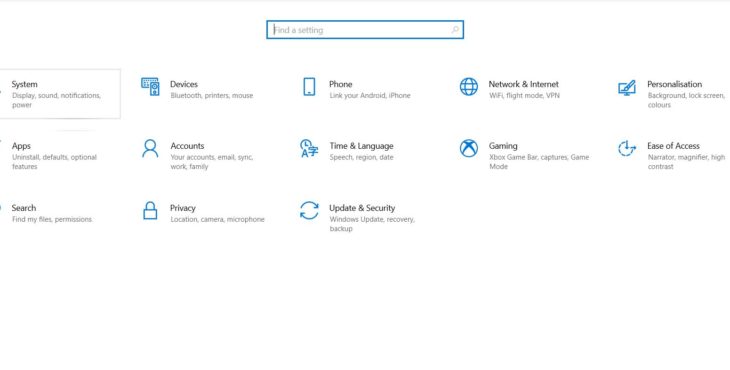This screenshot has height=370, width=730.
Task: Click 'Uninstall, defaults, optional features' text
Action: (x=54, y=162)
